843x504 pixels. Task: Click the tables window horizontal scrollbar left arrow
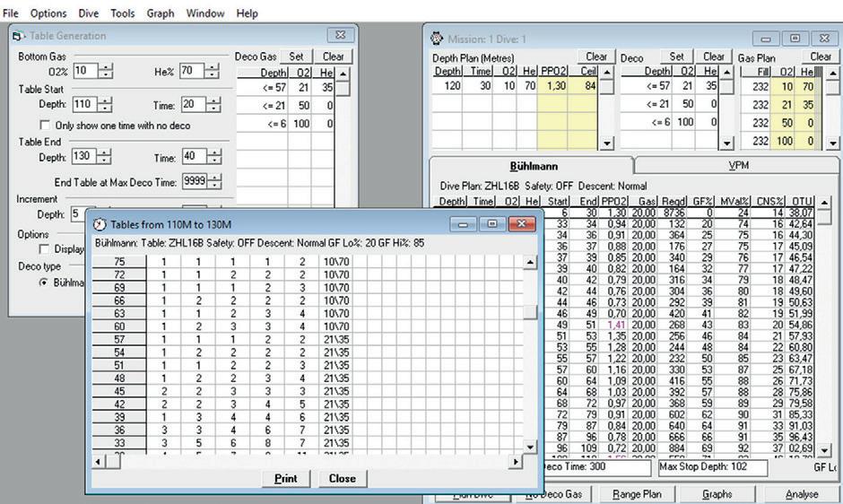click(x=98, y=462)
